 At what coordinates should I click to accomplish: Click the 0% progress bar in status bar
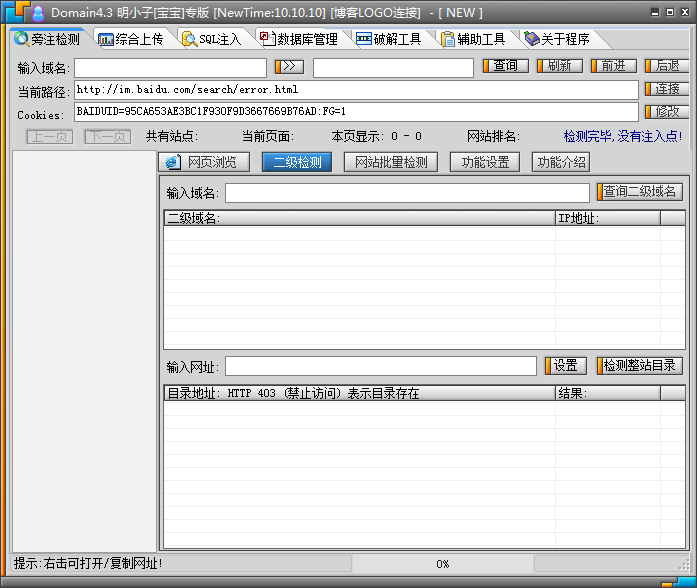click(x=442, y=564)
